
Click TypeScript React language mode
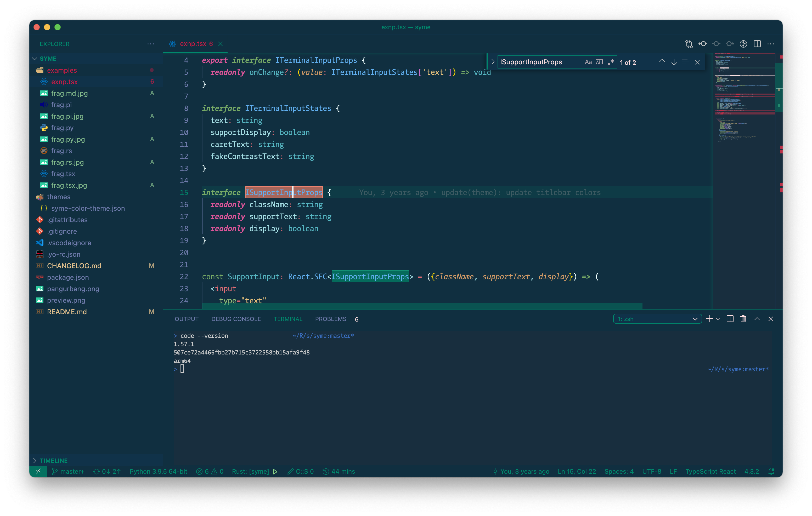pyautogui.click(x=710, y=472)
